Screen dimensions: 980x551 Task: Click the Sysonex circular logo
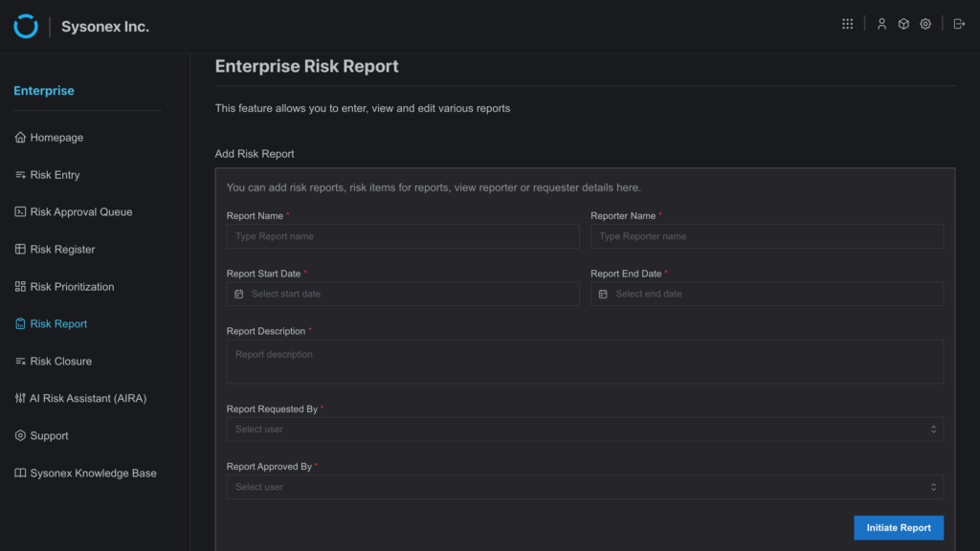coord(26,26)
